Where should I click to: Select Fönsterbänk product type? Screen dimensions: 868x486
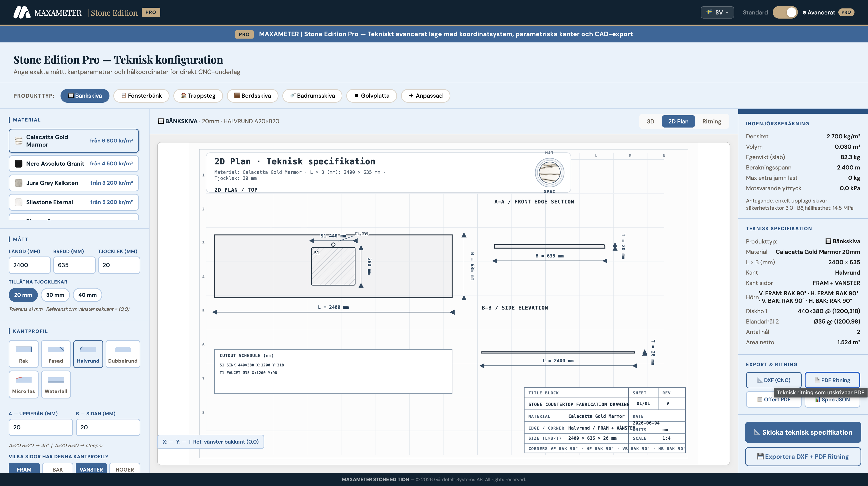tap(141, 96)
